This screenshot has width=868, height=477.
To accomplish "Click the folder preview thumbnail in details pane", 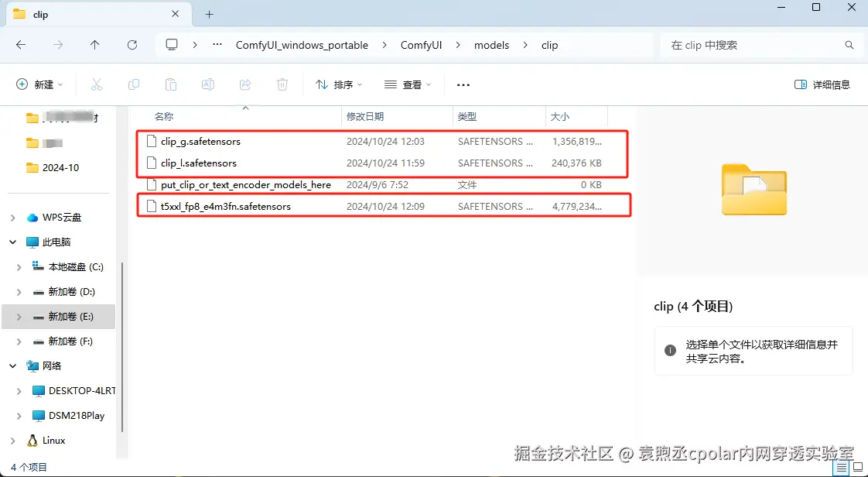I will [754, 190].
